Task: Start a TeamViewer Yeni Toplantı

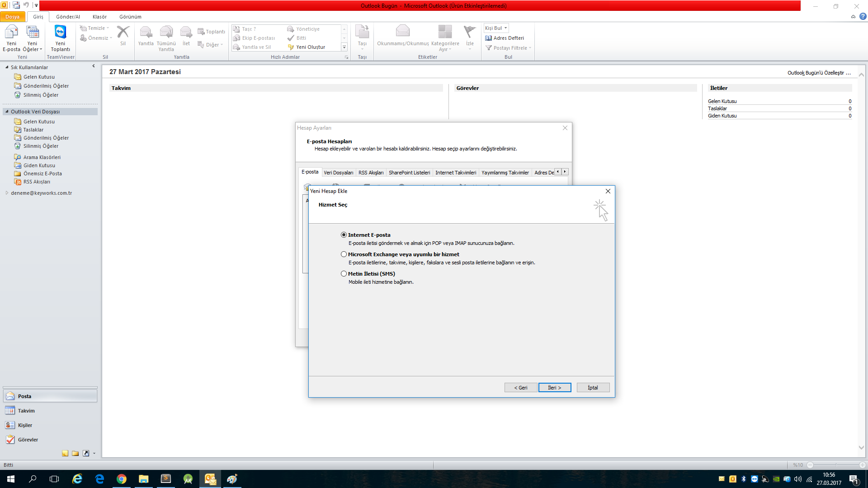Action: point(60,38)
